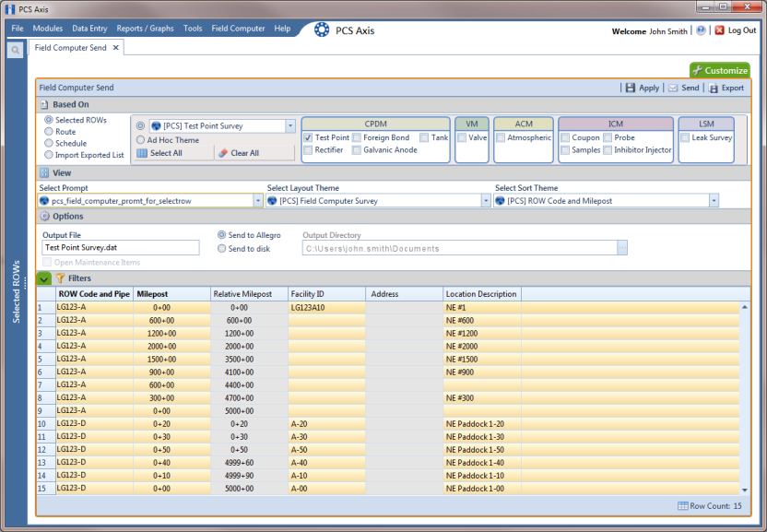Screen dimensions: 767x532
Task: Click globe icon in Test Point Survey theme
Action: tap(156, 125)
